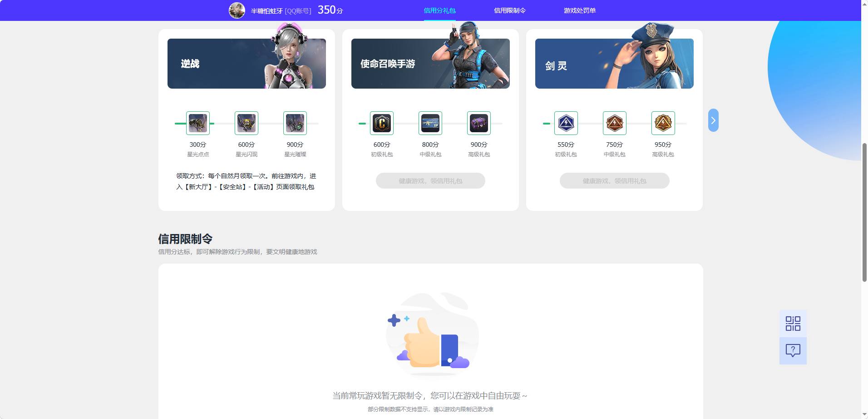Click the 当前常玩游戏暂无限制令 message

(x=430, y=396)
